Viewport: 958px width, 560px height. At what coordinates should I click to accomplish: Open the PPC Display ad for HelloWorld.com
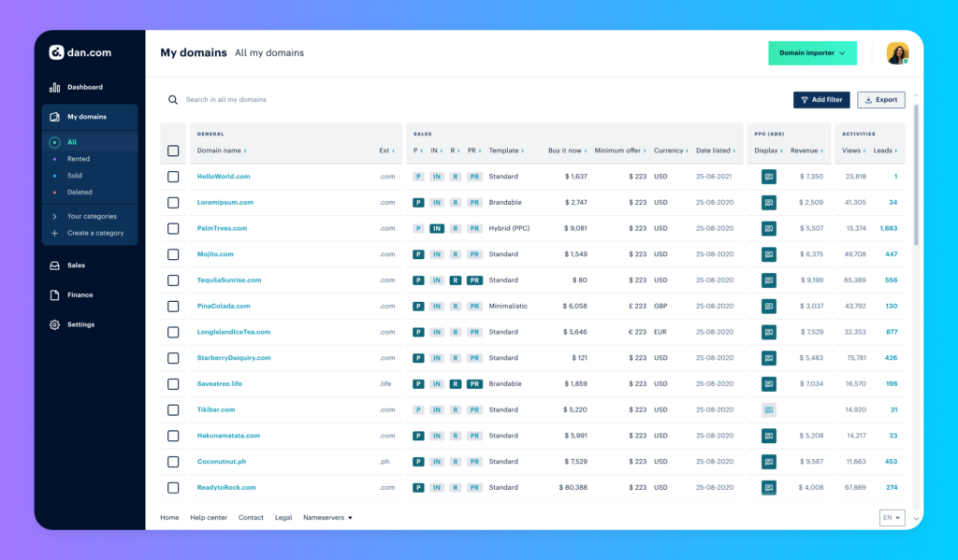point(768,176)
